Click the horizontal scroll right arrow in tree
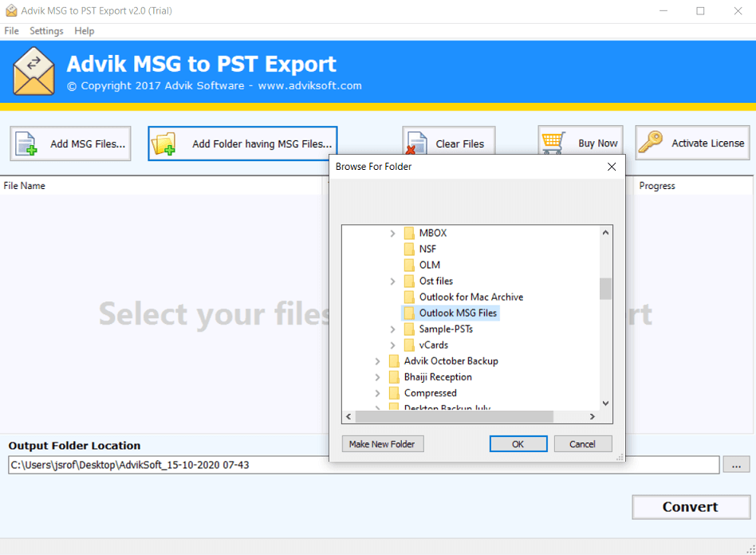Image resolution: width=756 pixels, height=555 pixels. (593, 416)
